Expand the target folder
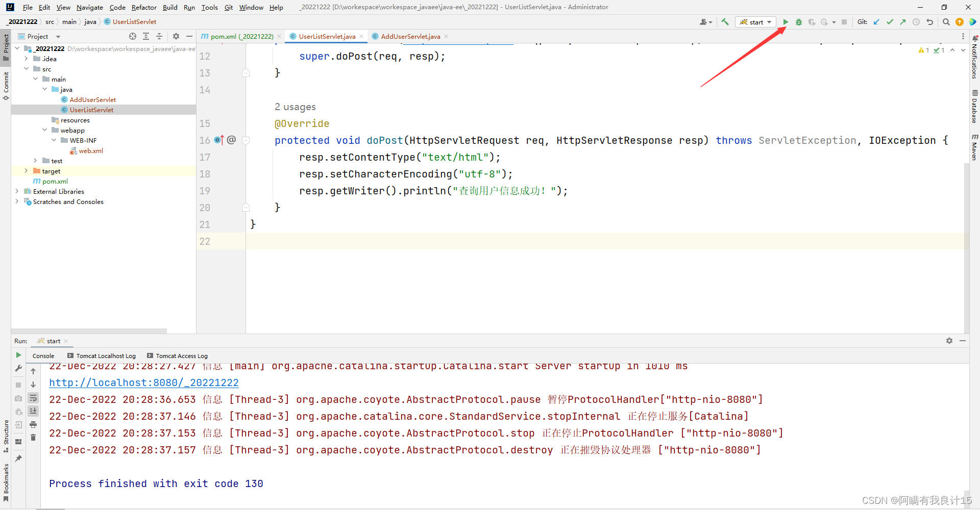980x510 pixels. (26, 171)
